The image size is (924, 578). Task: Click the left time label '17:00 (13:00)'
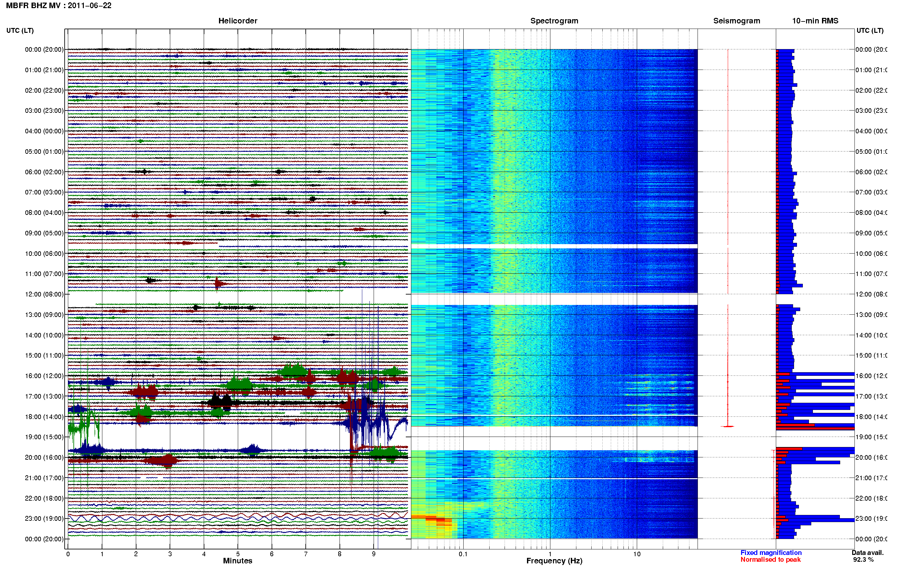click(44, 396)
